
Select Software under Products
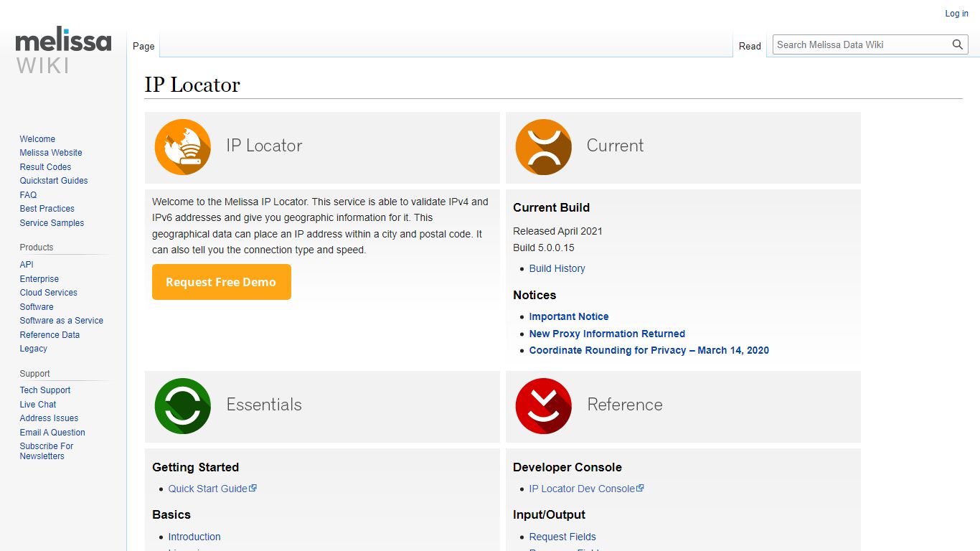coord(37,307)
